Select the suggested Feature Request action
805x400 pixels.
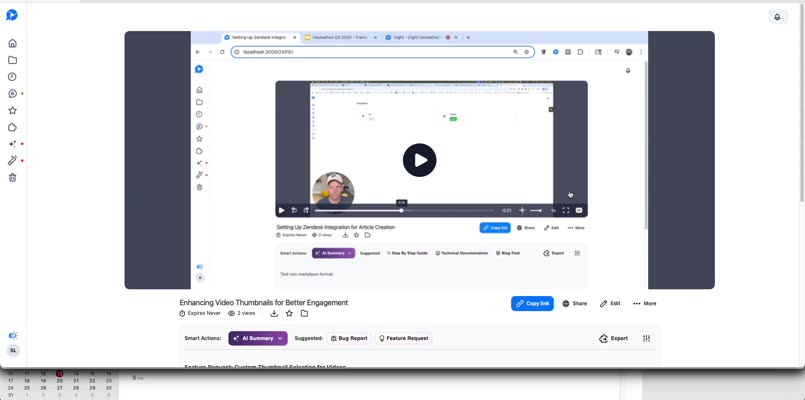click(x=404, y=338)
